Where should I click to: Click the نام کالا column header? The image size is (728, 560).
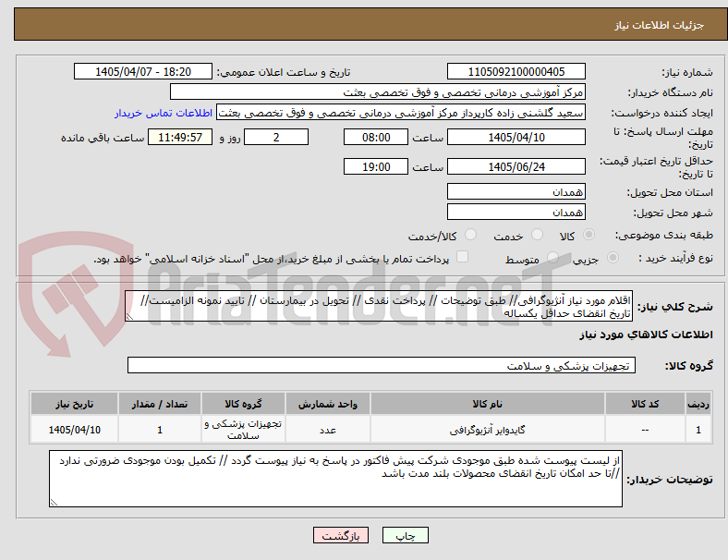click(x=488, y=404)
